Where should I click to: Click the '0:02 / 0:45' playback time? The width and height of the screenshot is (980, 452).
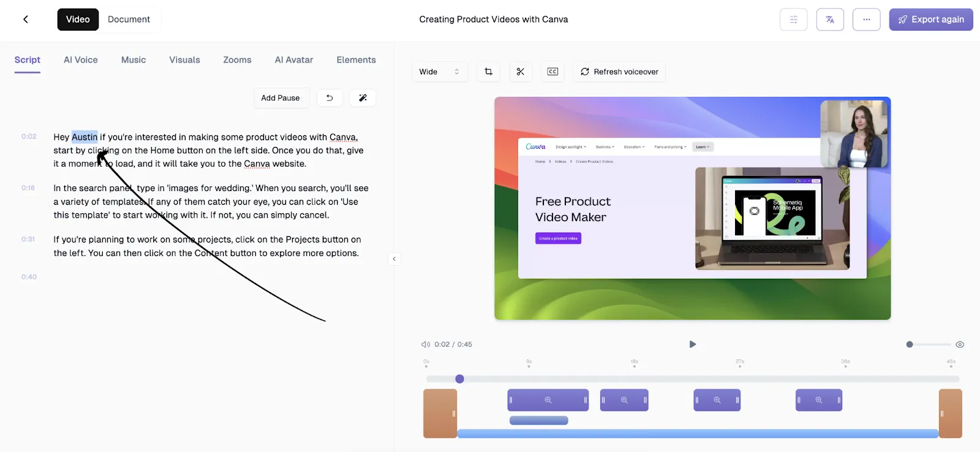pos(453,344)
